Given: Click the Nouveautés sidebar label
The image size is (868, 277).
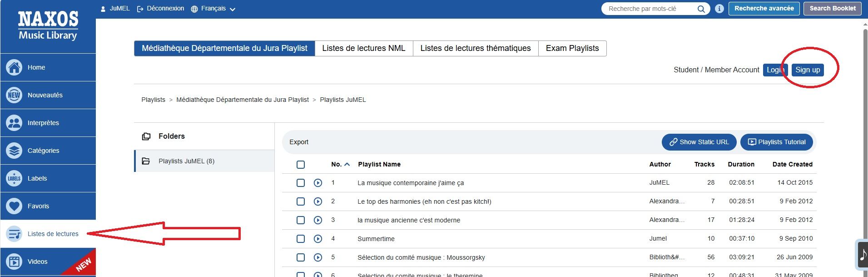Looking at the screenshot, I should 45,95.
